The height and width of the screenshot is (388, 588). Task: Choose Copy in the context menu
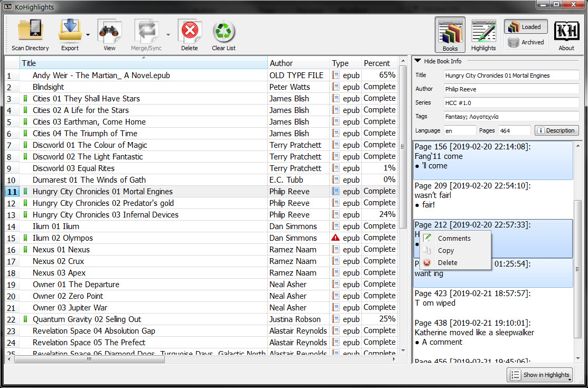(x=455, y=250)
